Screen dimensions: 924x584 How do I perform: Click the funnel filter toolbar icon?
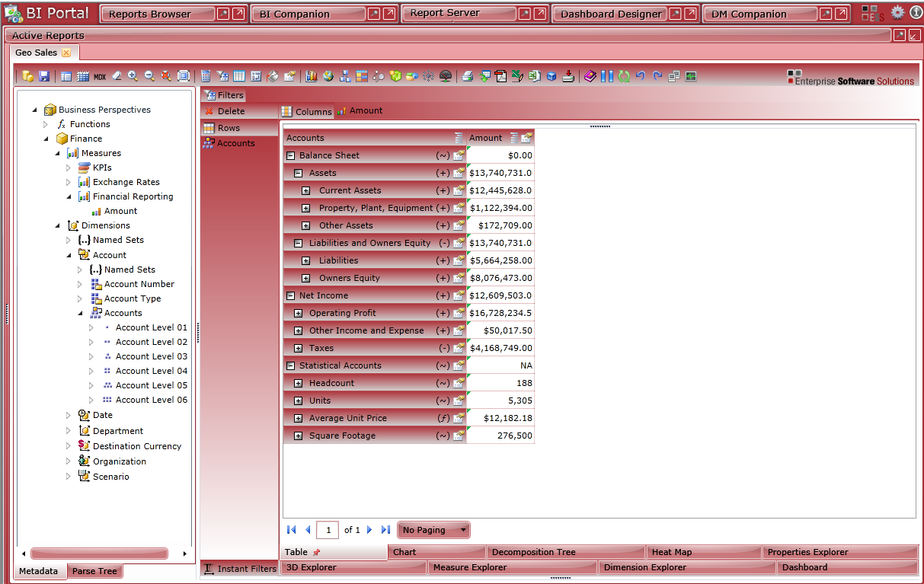[x=222, y=76]
